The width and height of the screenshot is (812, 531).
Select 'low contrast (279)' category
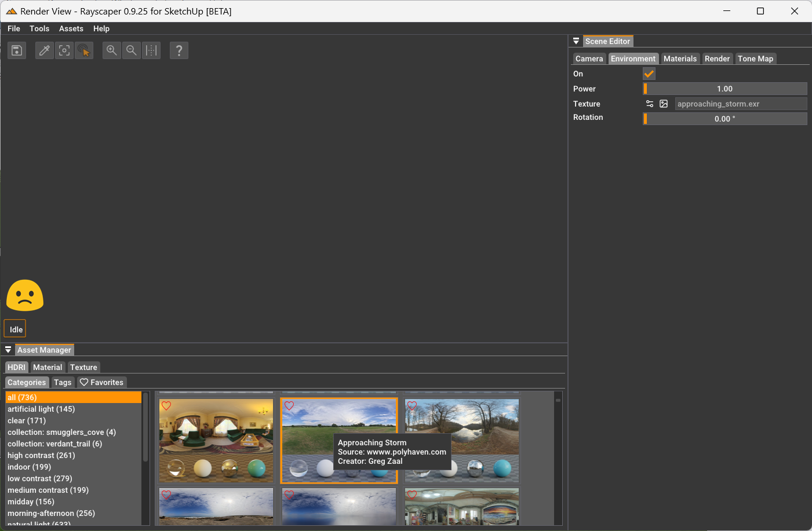pos(74,478)
